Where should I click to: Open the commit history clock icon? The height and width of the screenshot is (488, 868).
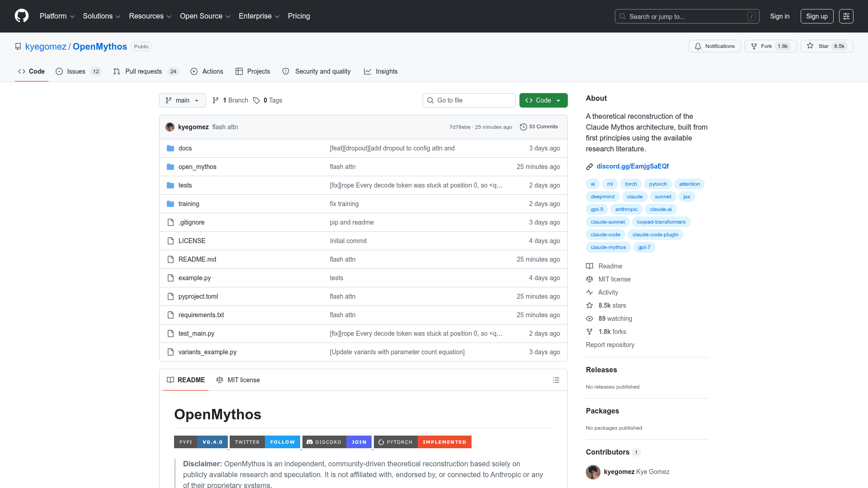524,127
